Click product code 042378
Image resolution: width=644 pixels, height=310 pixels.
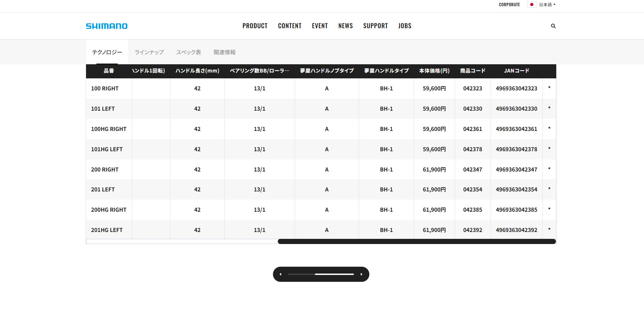click(x=473, y=150)
